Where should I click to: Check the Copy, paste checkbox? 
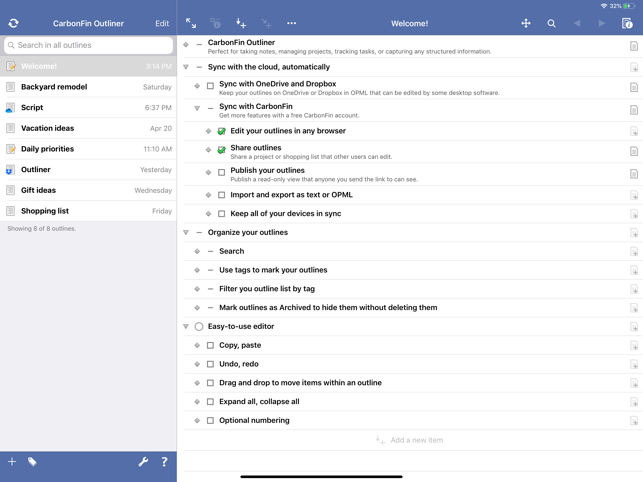210,346
